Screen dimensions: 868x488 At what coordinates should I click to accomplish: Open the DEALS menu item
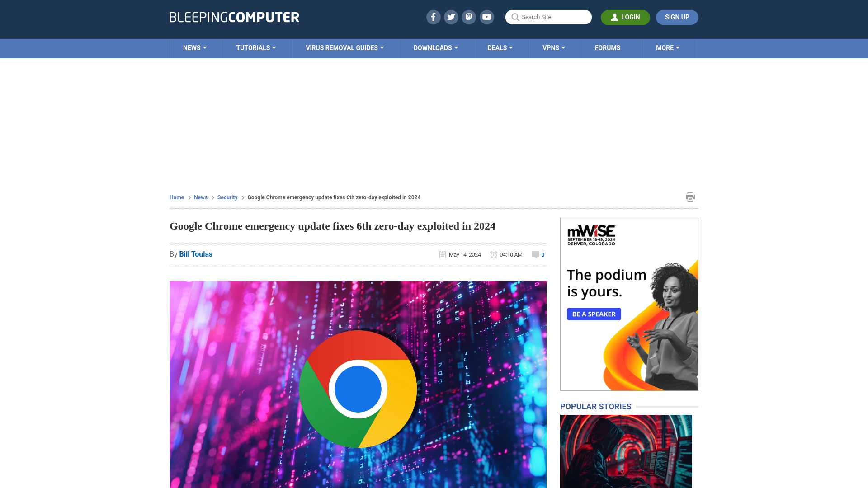500,47
